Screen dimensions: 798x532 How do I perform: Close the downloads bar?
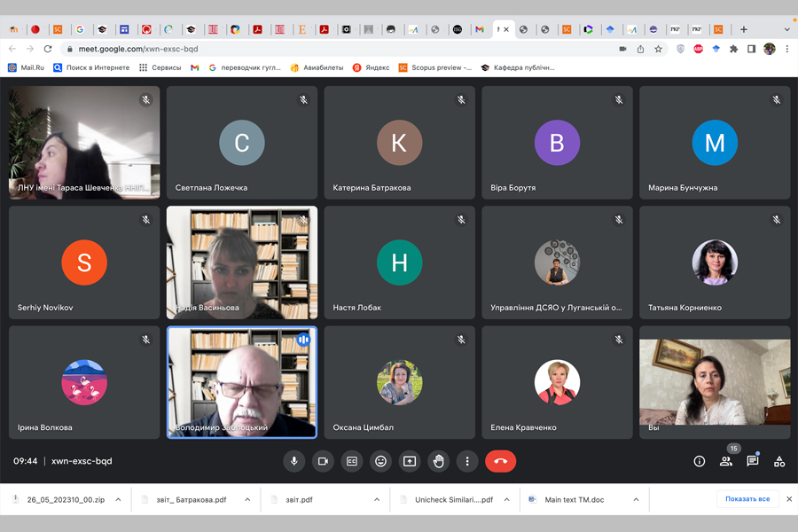point(789,499)
